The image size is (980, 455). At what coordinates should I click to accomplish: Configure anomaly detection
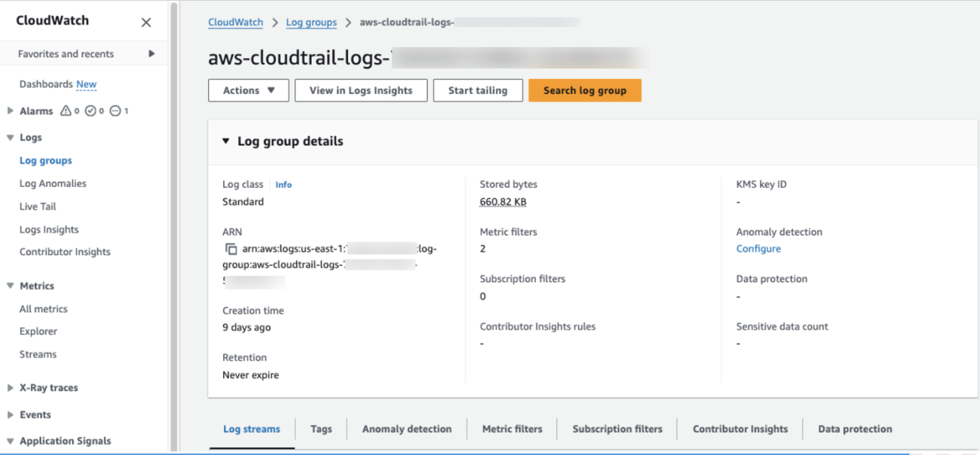[758, 249]
